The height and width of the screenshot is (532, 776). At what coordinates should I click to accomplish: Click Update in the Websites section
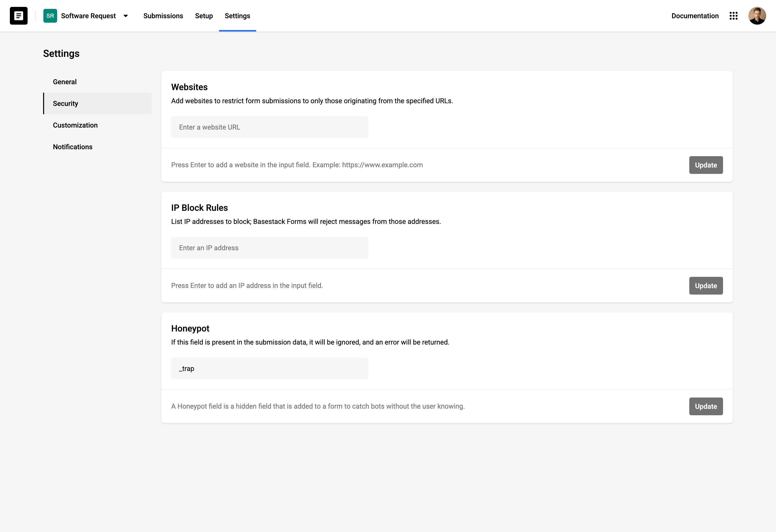(x=706, y=165)
